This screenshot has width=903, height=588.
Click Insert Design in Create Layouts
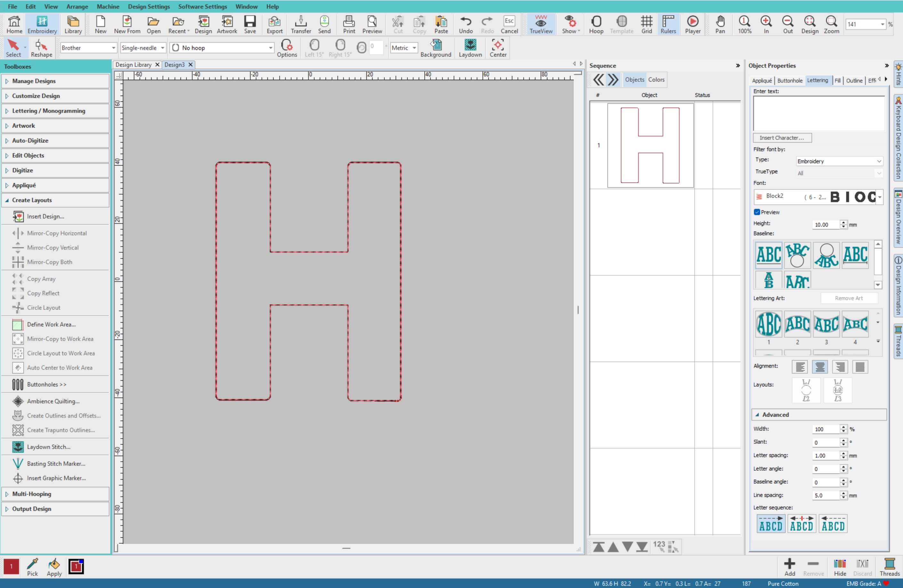[x=45, y=216]
